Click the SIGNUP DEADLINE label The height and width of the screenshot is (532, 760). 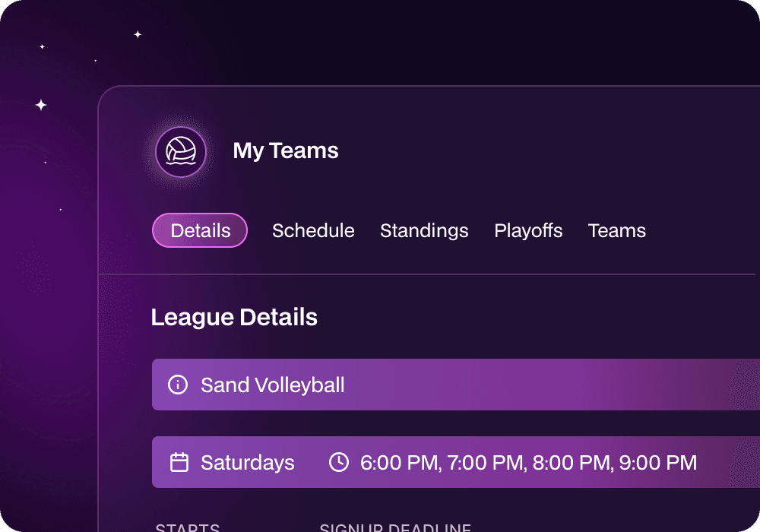(x=395, y=527)
